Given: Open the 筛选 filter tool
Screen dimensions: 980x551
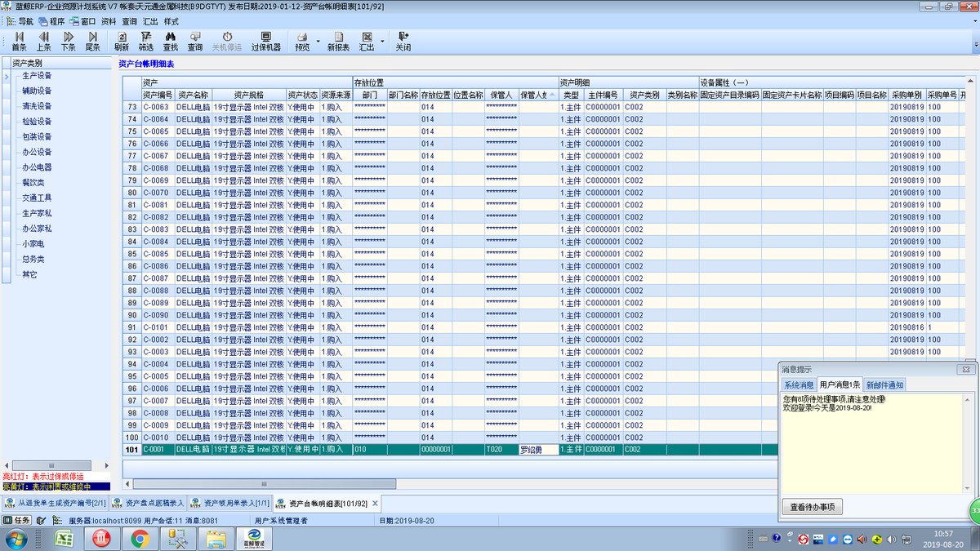Looking at the screenshot, I should pos(146,42).
